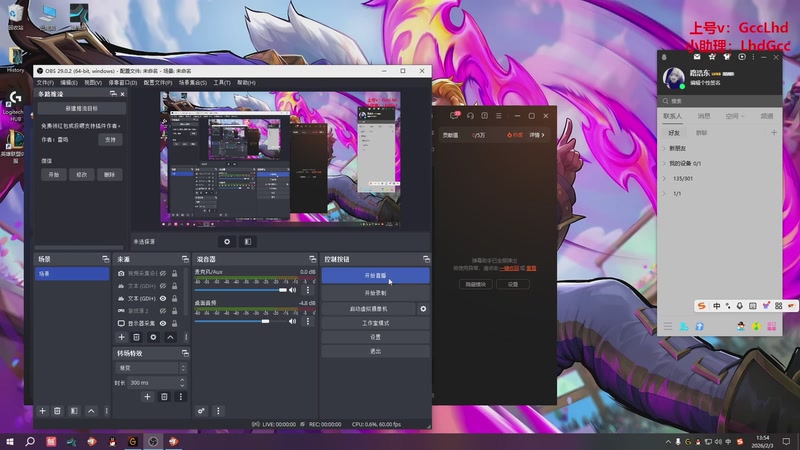
Task: Open QQ zone star icon in QQ header
Action: pyautogui.click(x=712, y=57)
